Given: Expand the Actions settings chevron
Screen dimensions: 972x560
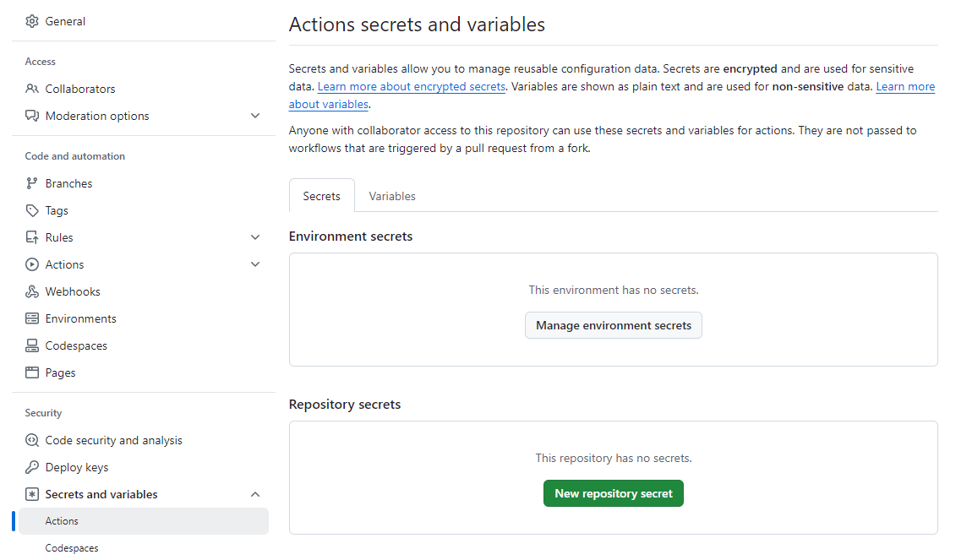Looking at the screenshot, I should [x=255, y=264].
